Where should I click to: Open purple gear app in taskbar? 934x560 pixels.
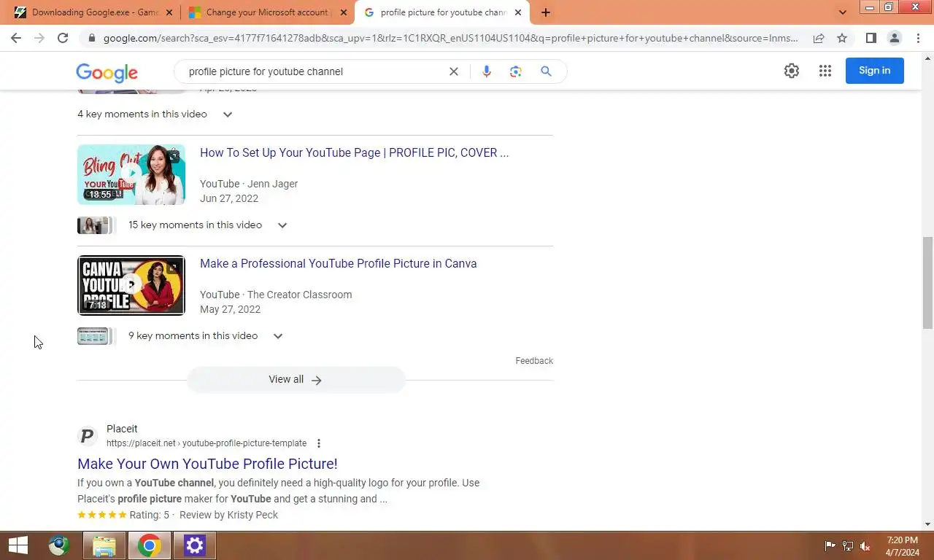pos(194,545)
